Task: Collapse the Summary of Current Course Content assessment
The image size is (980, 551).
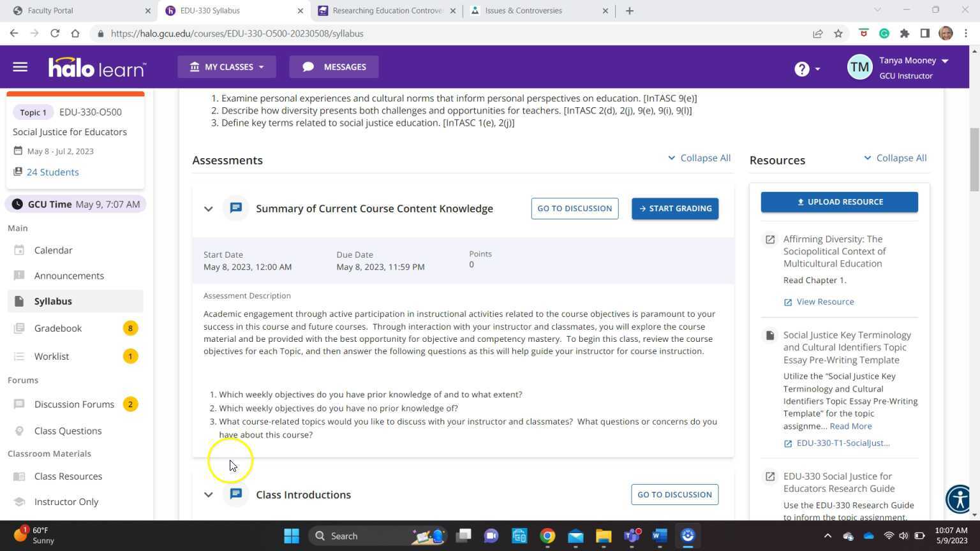Action: click(x=208, y=209)
